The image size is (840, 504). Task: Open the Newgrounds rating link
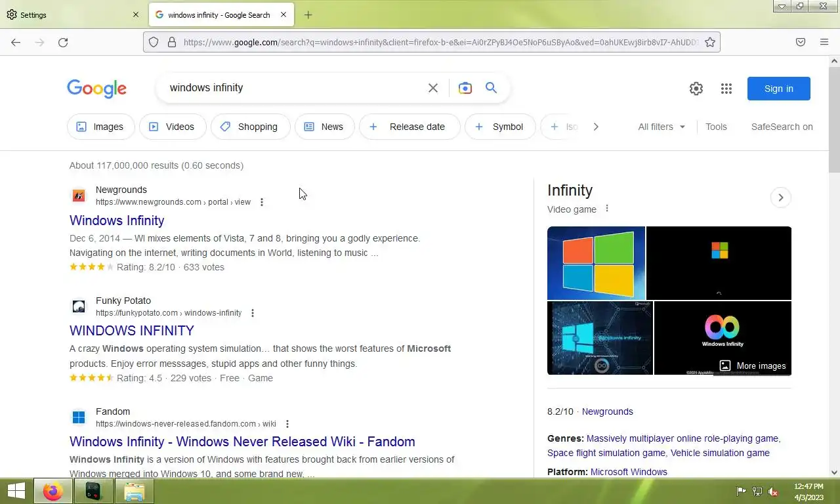click(x=607, y=411)
